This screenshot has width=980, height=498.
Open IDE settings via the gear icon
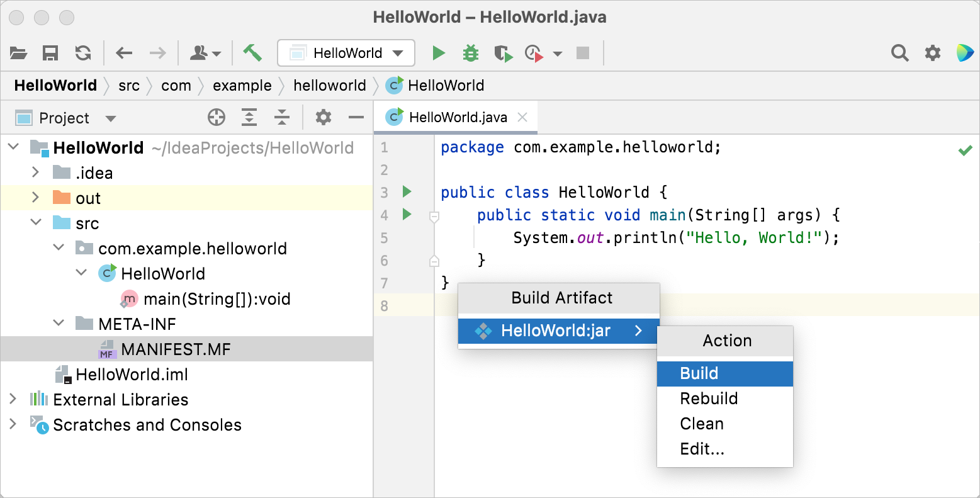pyautogui.click(x=932, y=53)
